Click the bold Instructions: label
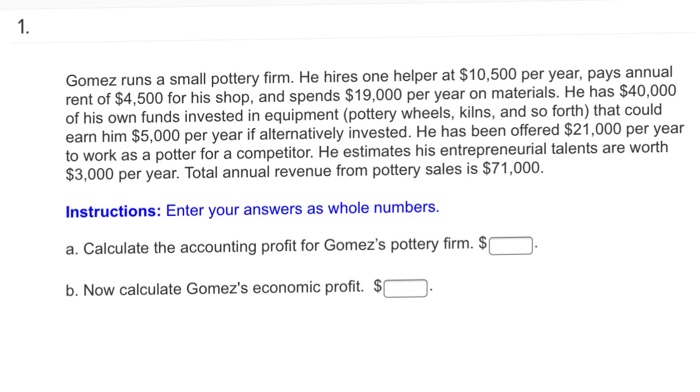This screenshot has width=700, height=392. [x=113, y=211]
